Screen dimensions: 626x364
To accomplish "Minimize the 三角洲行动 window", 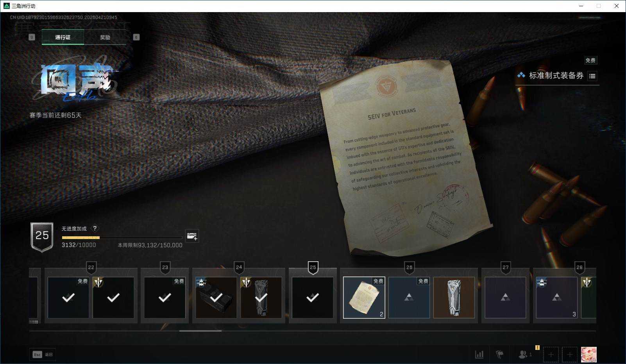I will 581,6.
